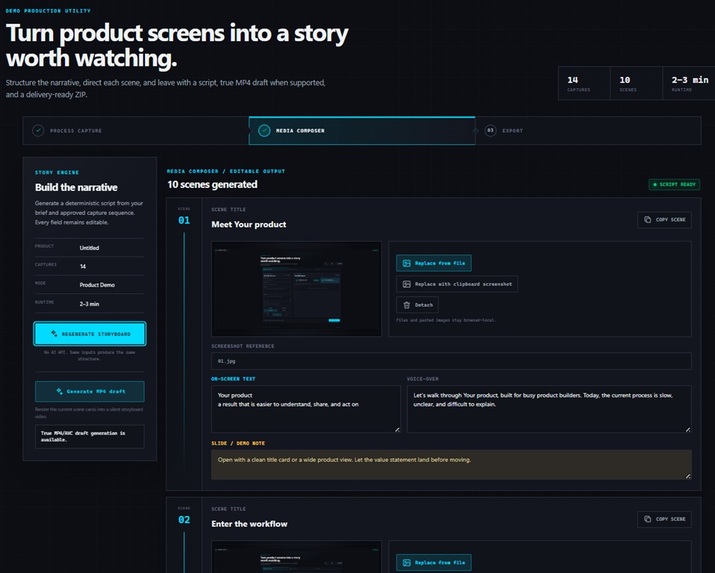Click product value 'Untitled'
Image resolution: width=715 pixels, height=573 pixels.
pos(89,248)
